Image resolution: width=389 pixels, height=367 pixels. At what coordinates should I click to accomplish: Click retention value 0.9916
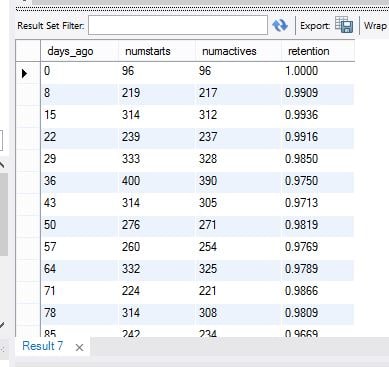(x=317, y=137)
